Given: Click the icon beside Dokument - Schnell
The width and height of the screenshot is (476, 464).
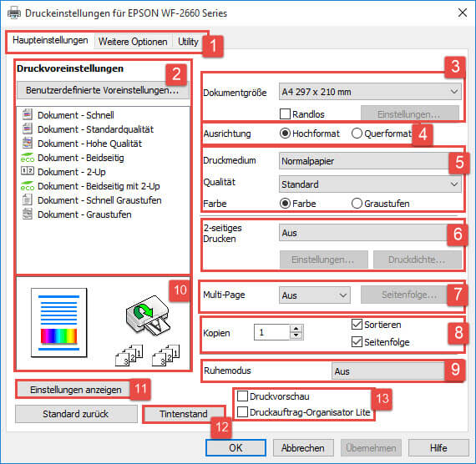Looking at the screenshot, I should [x=28, y=115].
